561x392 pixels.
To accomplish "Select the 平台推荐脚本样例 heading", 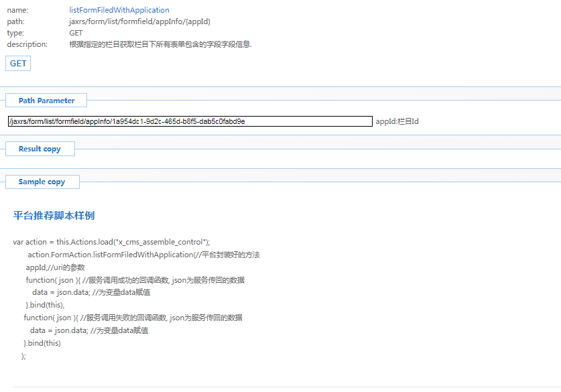I will click(54, 216).
